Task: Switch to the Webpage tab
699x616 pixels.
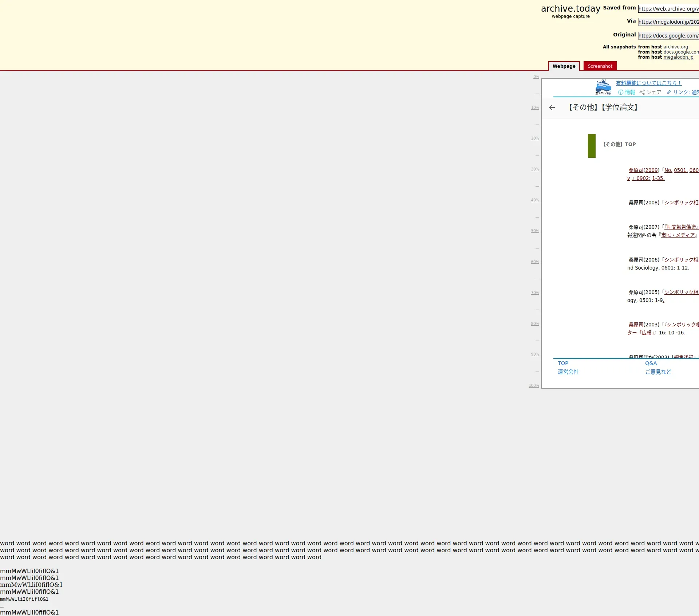Action: (564, 66)
